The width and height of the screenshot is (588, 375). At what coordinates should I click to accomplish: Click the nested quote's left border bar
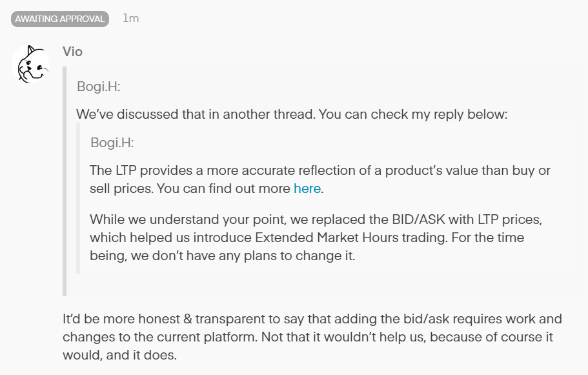pos(79,203)
